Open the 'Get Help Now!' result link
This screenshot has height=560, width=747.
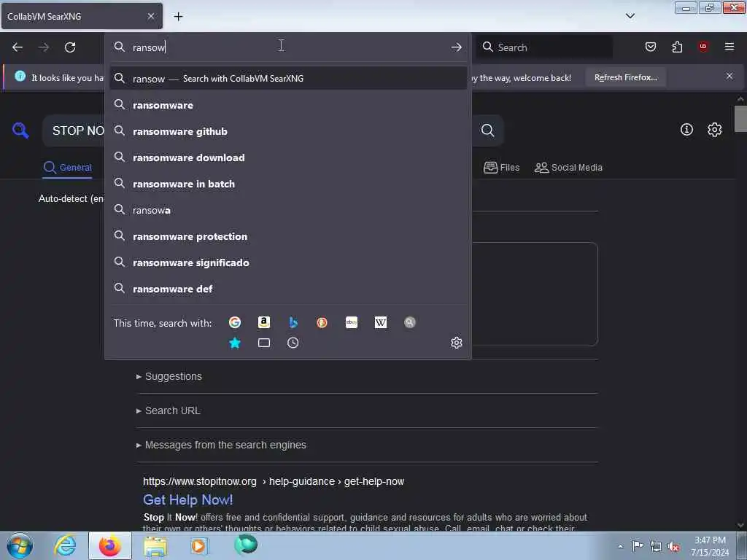[187, 499]
